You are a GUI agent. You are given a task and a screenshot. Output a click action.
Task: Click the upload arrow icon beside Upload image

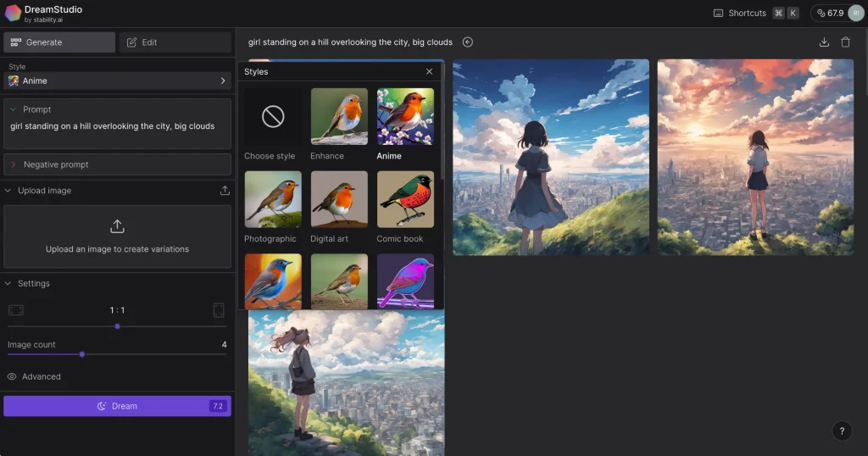[x=225, y=191]
